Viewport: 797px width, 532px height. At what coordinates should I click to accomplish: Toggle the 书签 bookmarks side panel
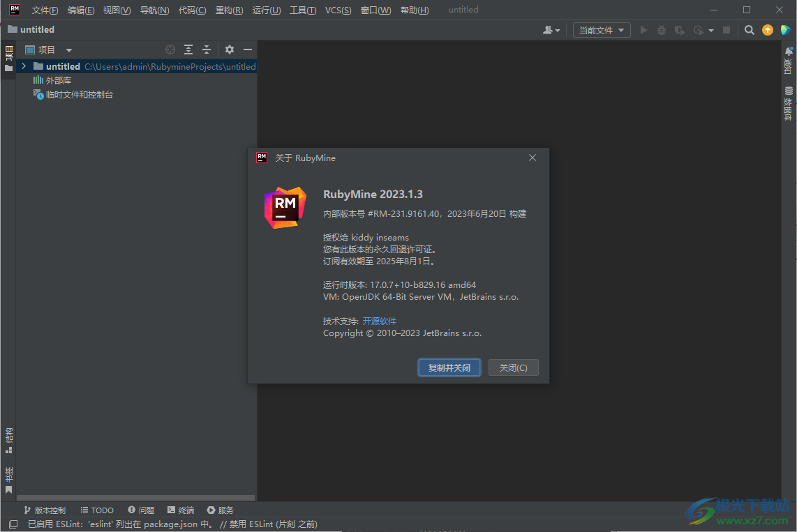8,480
